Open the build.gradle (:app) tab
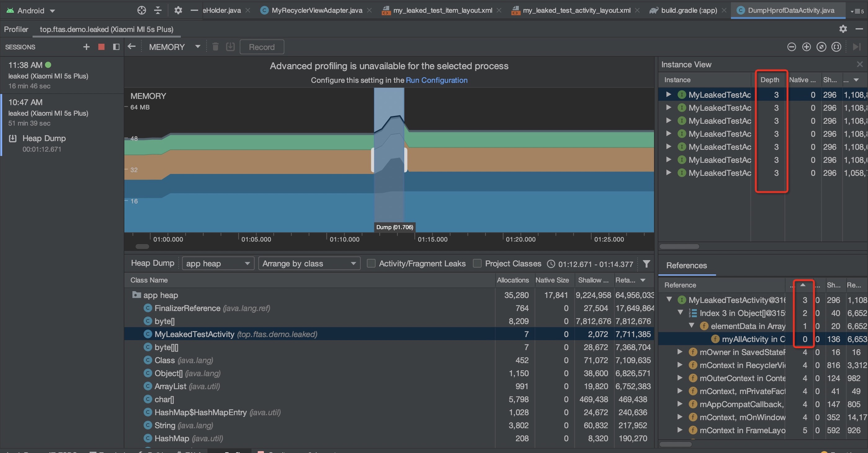 (688, 11)
